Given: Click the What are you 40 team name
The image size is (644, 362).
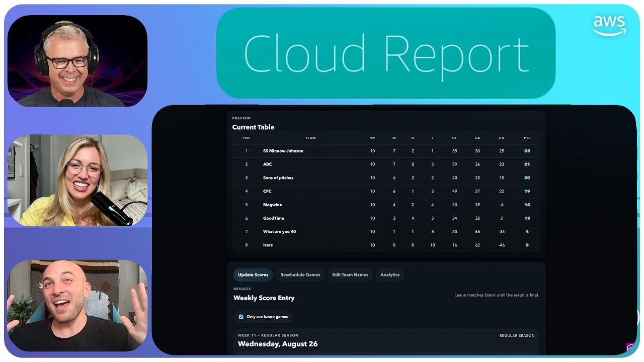Looking at the screenshot, I should tap(279, 232).
